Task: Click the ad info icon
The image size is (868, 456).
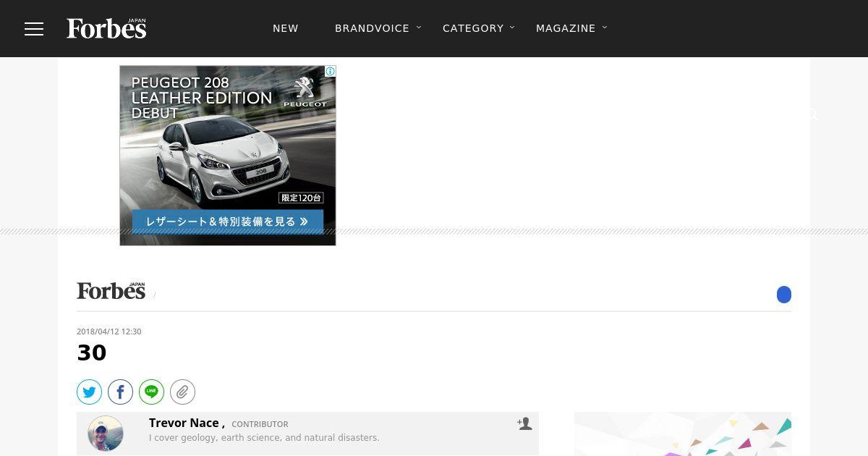Action: 330,71
